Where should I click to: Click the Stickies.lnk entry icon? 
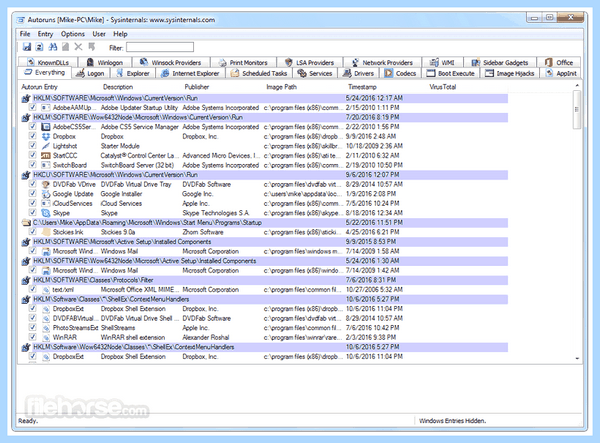46,232
